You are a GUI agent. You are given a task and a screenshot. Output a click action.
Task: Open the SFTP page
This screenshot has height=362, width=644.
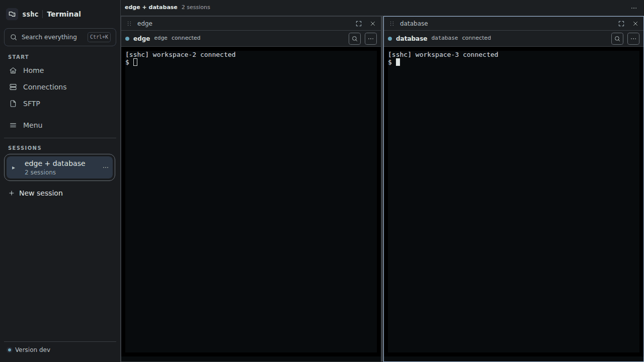(x=60, y=104)
